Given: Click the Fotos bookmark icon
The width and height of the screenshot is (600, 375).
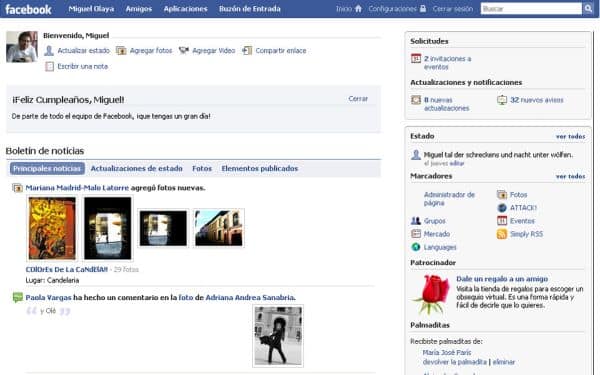Looking at the screenshot, I should 502,195.
